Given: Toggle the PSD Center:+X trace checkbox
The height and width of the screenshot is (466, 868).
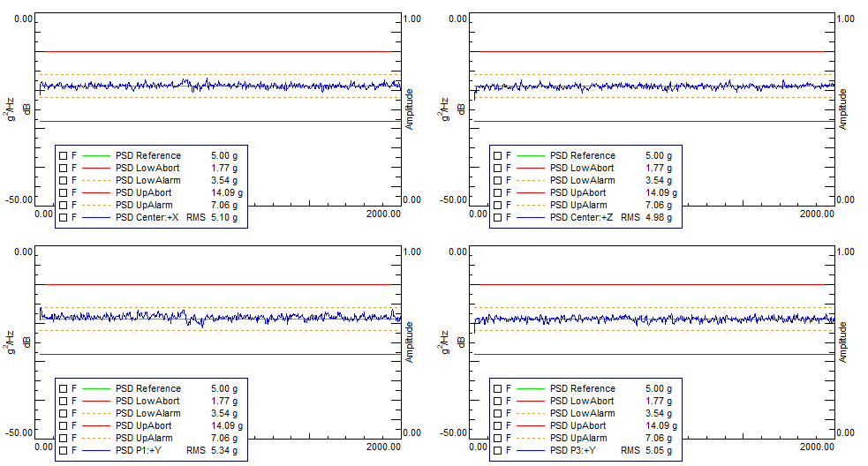Looking at the screenshot, I should coord(64,217).
